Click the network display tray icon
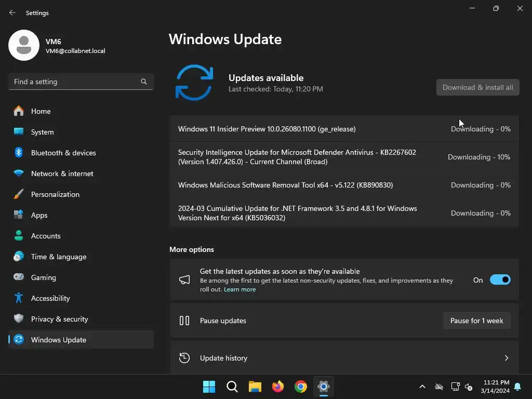Screen dimensions: 532x399 (x=455, y=387)
